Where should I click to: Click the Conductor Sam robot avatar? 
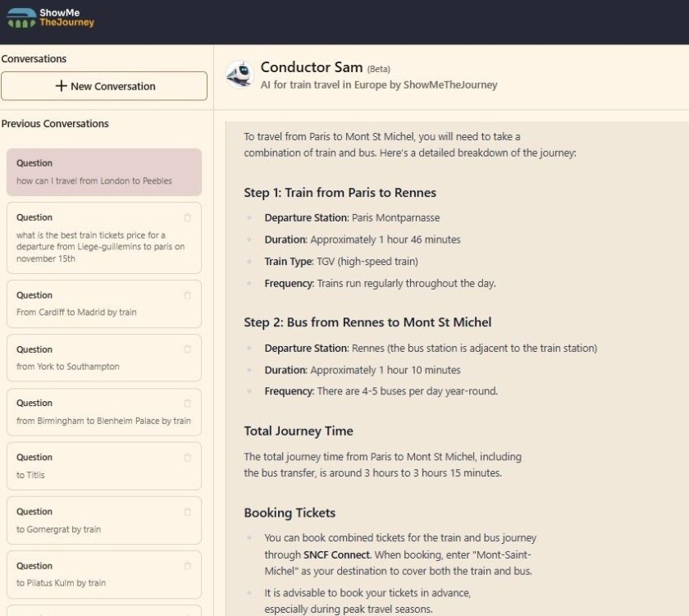coord(240,75)
